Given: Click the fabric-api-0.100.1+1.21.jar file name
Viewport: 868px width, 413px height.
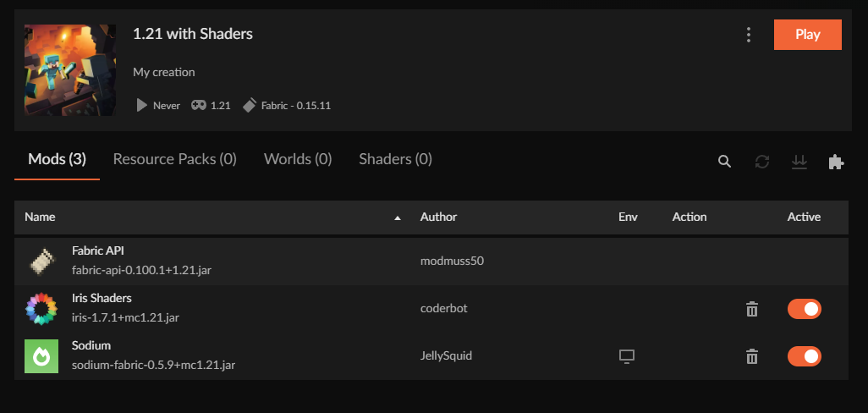Looking at the screenshot, I should pyautogui.click(x=142, y=271).
